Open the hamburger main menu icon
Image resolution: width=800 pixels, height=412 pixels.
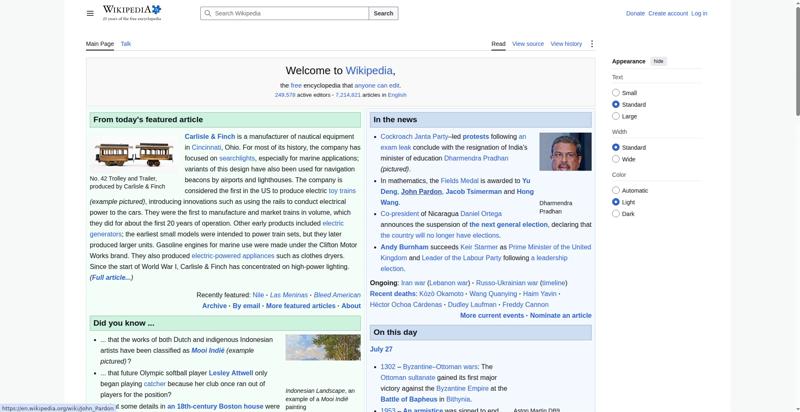point(90,13)
